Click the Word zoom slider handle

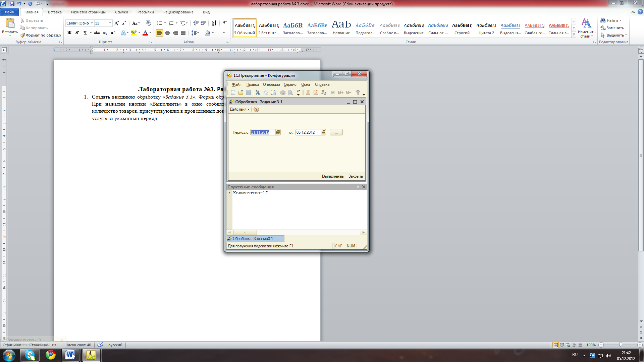coord(621,345)
